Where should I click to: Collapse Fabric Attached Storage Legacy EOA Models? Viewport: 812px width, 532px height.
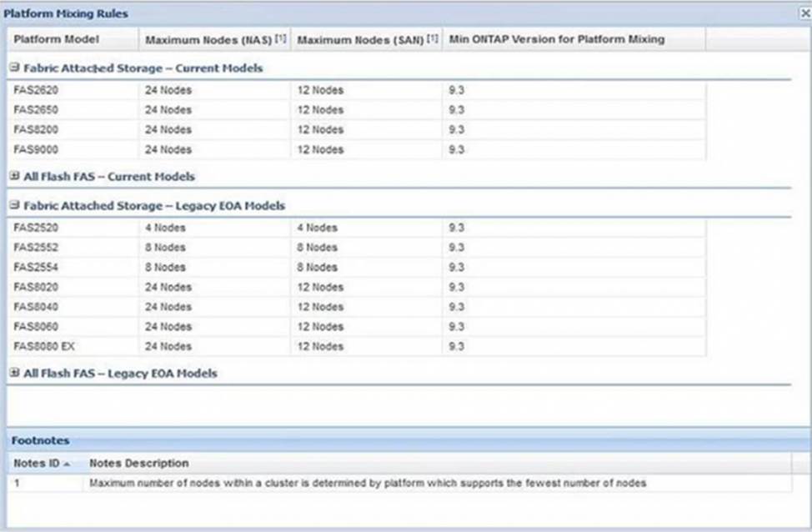15,206
